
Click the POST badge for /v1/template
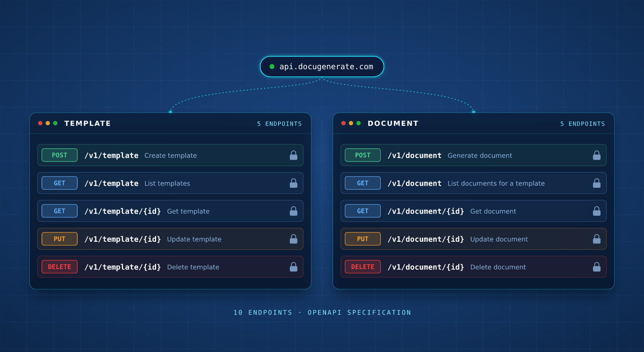click(x=60, y=155)
